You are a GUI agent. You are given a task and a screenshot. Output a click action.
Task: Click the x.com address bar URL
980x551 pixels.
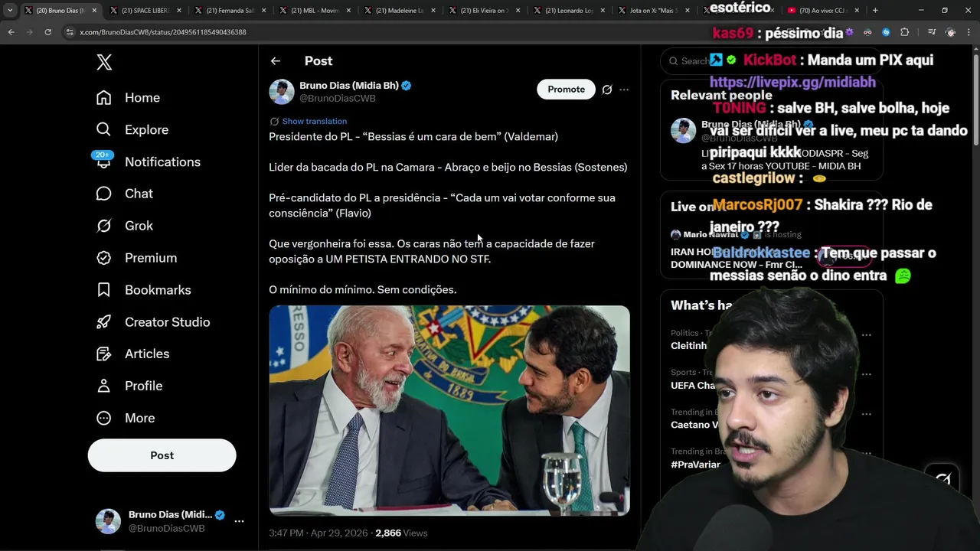(x=163, y=32)
